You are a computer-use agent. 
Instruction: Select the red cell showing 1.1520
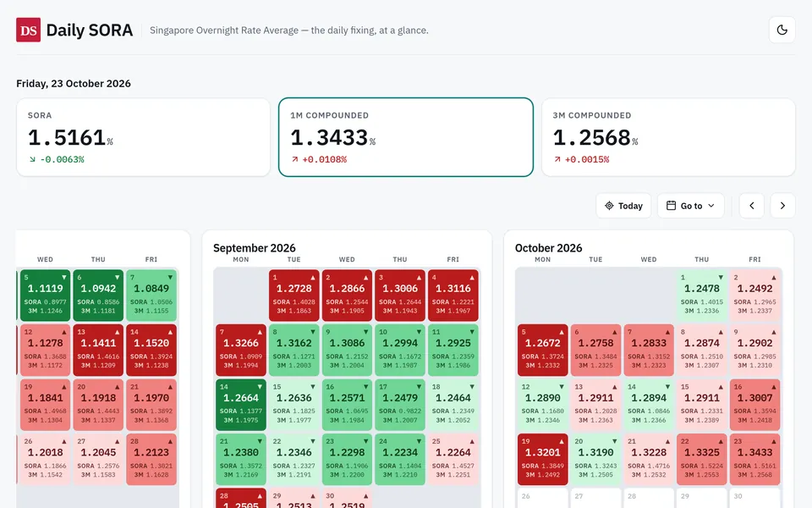[151, 350]
